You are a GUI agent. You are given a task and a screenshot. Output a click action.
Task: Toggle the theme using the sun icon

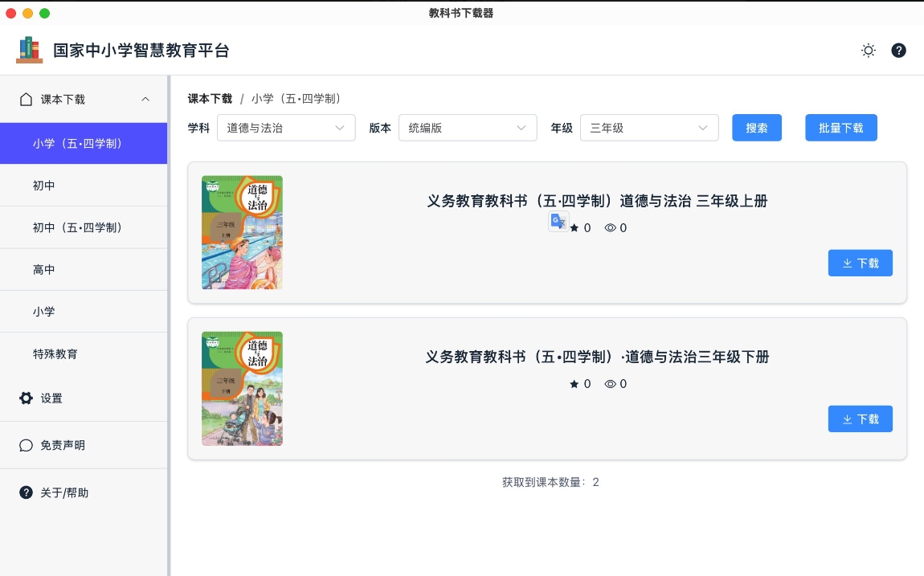point(869,50)
